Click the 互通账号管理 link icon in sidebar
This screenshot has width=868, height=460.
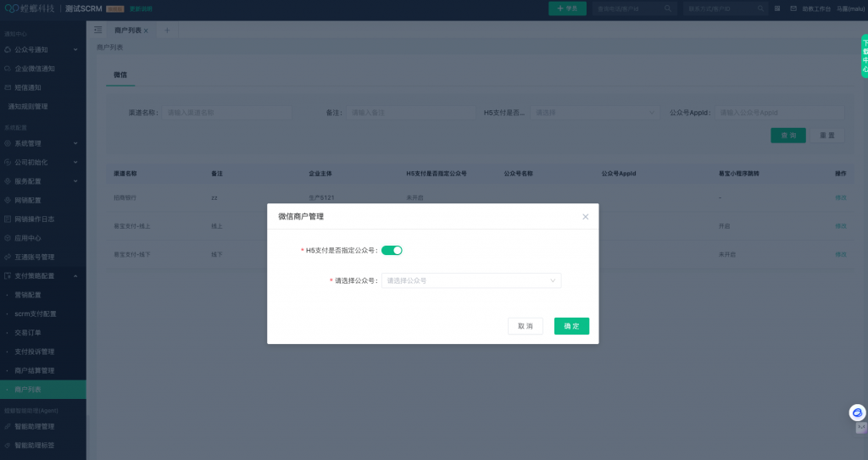pos(8,257)
